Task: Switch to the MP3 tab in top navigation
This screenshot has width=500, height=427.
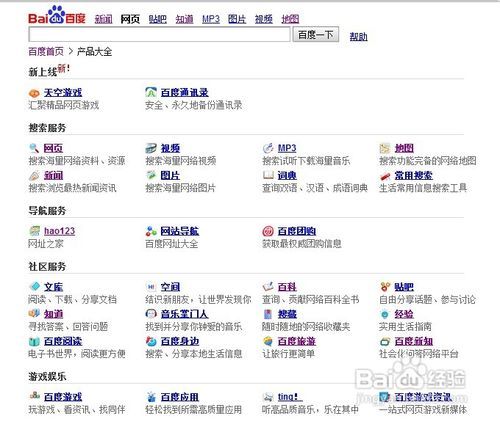Action: pyautogui.click(x=211, y=19)
